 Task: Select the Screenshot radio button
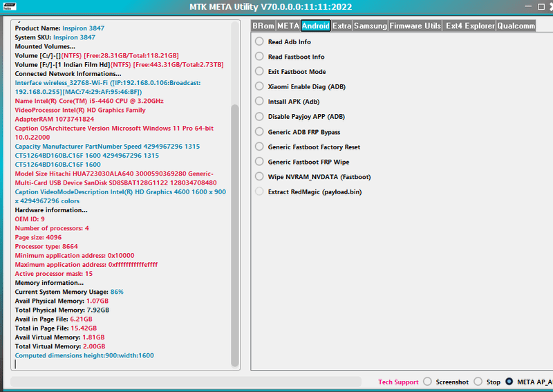pyautogui.click(x=427, y=382)
